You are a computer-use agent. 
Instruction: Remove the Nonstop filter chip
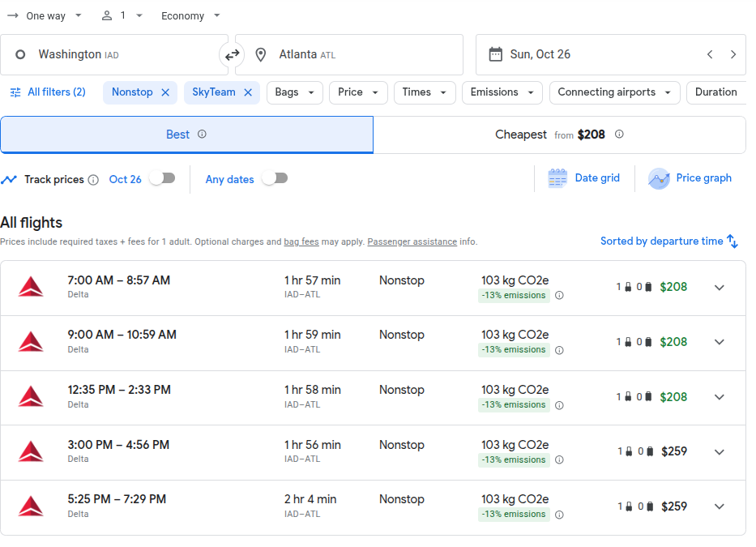point(165,92)
